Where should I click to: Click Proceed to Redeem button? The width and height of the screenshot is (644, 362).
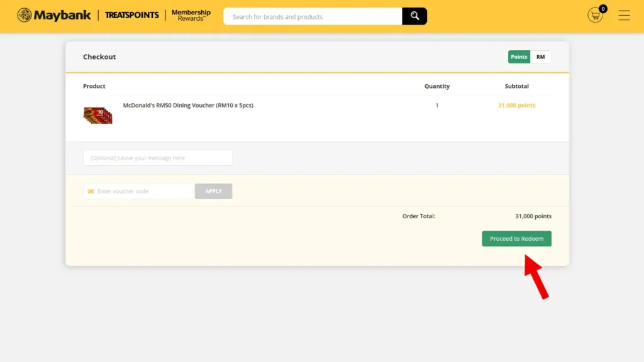click(x=517, y=239)
